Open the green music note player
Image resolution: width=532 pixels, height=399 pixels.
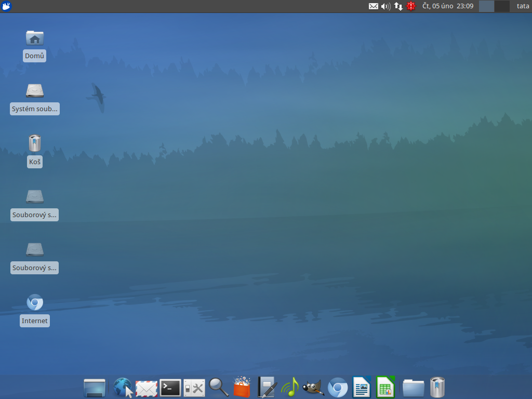(x=290, y=387)
